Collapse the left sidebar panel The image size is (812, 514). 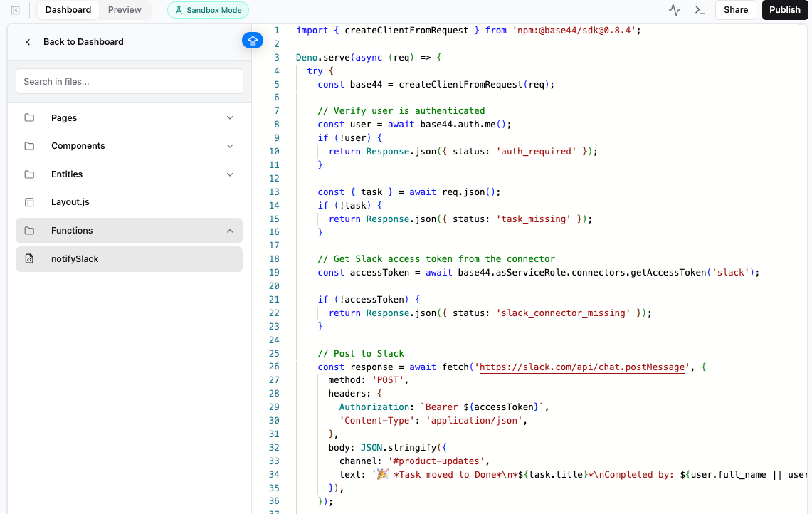[16, 9]
